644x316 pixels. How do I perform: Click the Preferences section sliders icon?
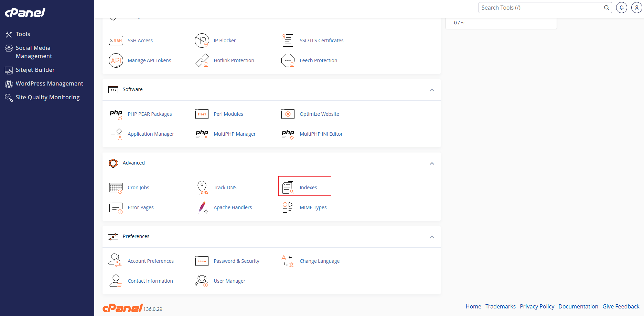(113, 237)
